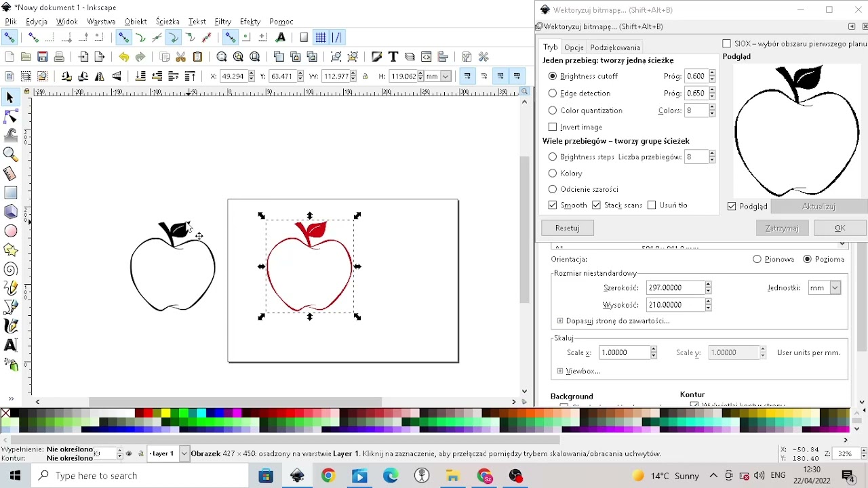Select the Text tool in toolbox
Image resolution: width=868 pixels, height=488 pixels.
(x=10, y=345)
